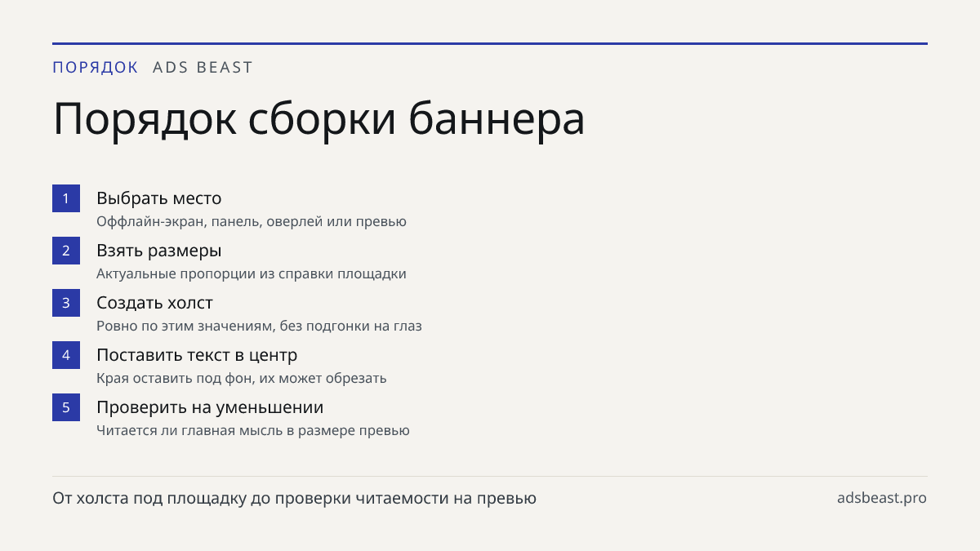Click step number 4 badge
The height and width of the screenshot is (551, 980).
coord(66,355)
